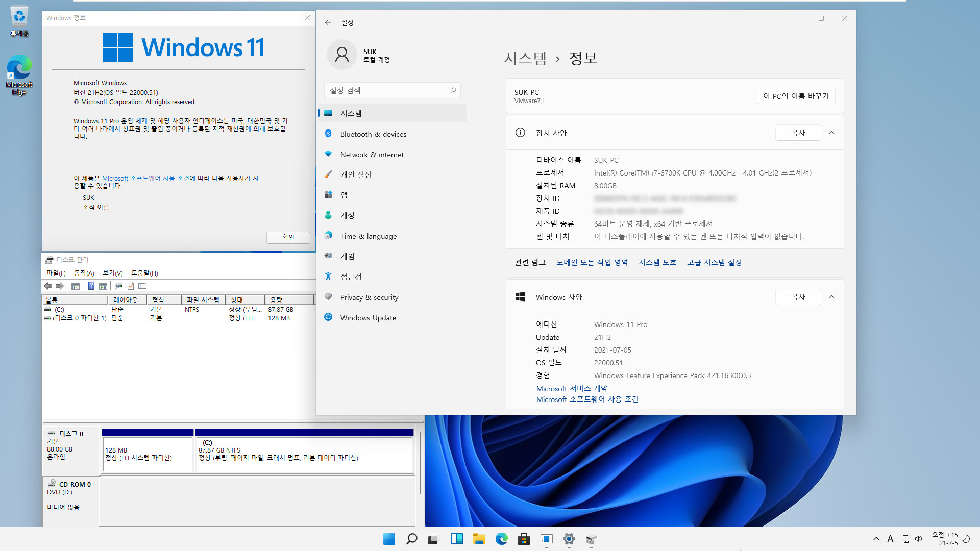
Task: Open Microsoft software license terms link in winver dialog
Action: [145, 178]
